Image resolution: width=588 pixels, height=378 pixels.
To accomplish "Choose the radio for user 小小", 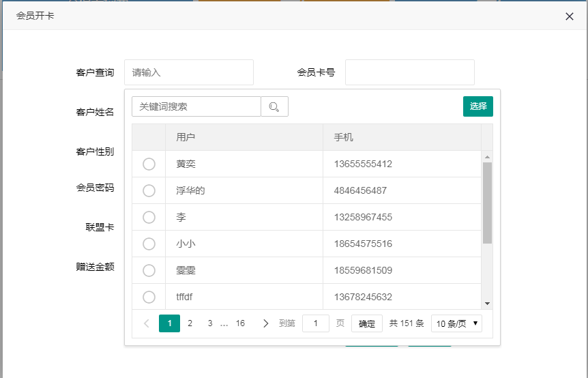I will tap(149, 244).
